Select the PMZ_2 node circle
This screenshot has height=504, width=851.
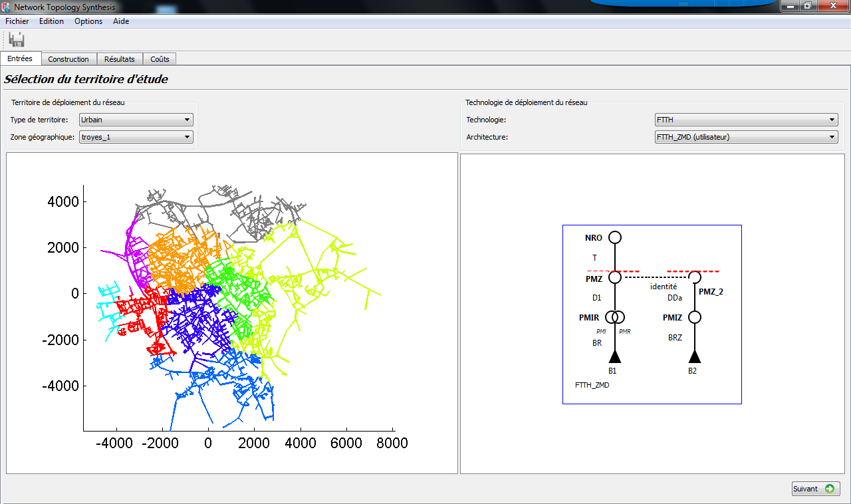point(695,277)
